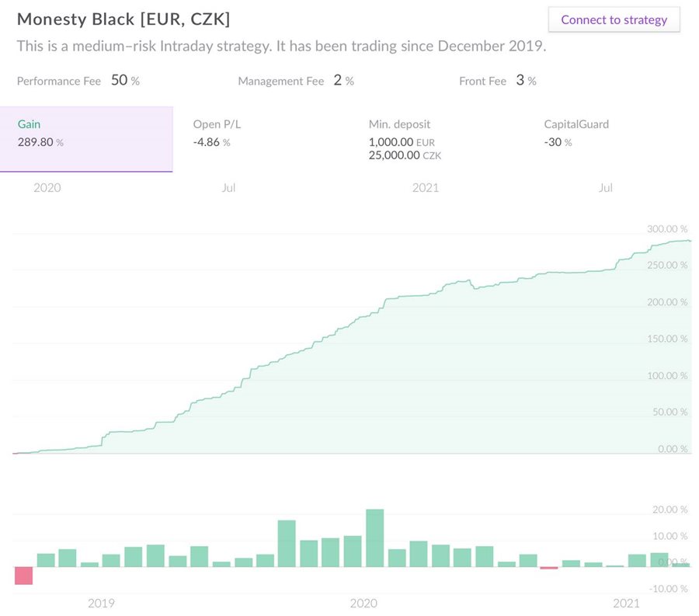Click the tallest green monthly bar
The height and width of the screenshot is (616, 699).
click(x=375, y=538)
